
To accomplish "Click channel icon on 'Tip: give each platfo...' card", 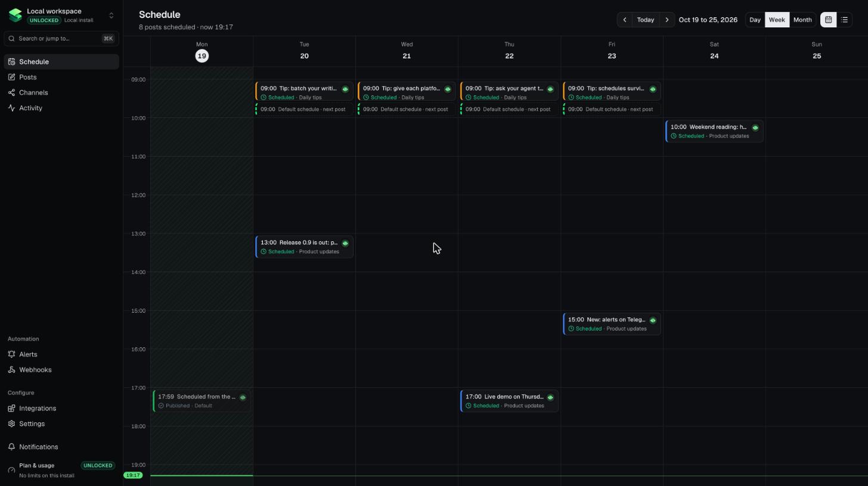I will tap(448, 89).
